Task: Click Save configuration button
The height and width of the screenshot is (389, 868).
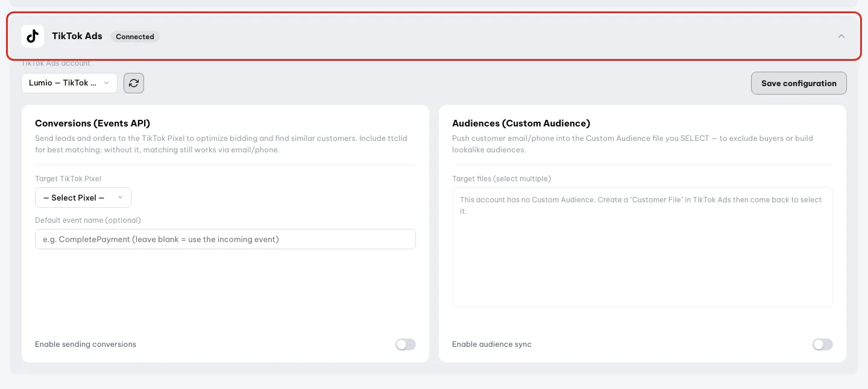Action: click(799, 83)
